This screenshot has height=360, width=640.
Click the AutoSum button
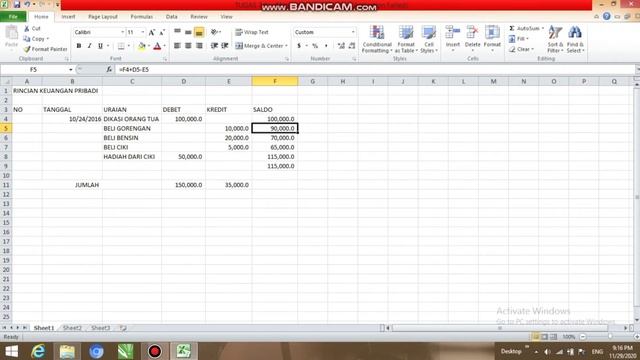pyautogui.click(x=526, y=28)
